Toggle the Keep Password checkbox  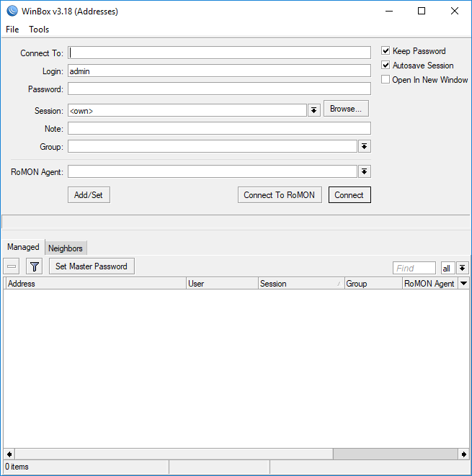386,50
